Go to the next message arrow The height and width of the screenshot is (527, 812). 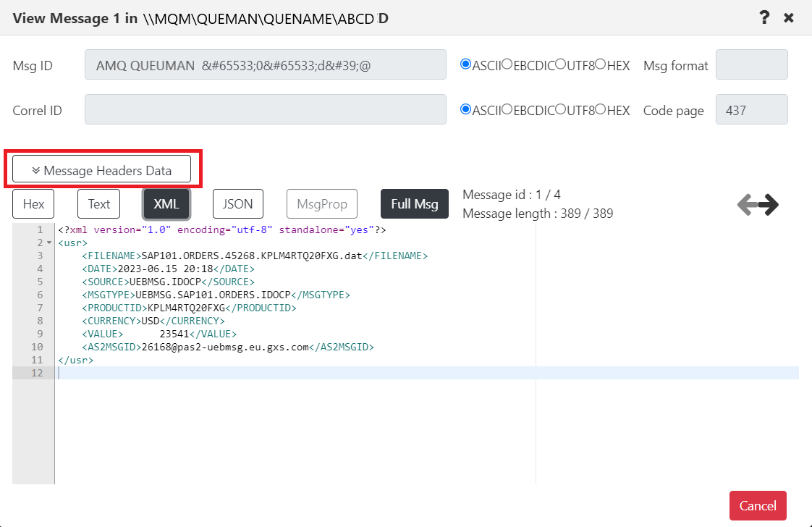pos(769,204)
